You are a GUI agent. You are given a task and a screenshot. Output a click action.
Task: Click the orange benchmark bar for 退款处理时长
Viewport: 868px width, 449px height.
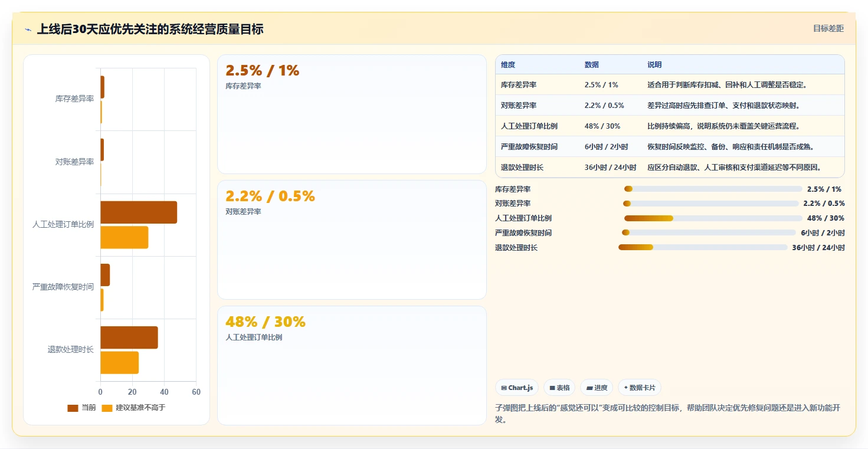pyautogui.click(x=119, y=362)
